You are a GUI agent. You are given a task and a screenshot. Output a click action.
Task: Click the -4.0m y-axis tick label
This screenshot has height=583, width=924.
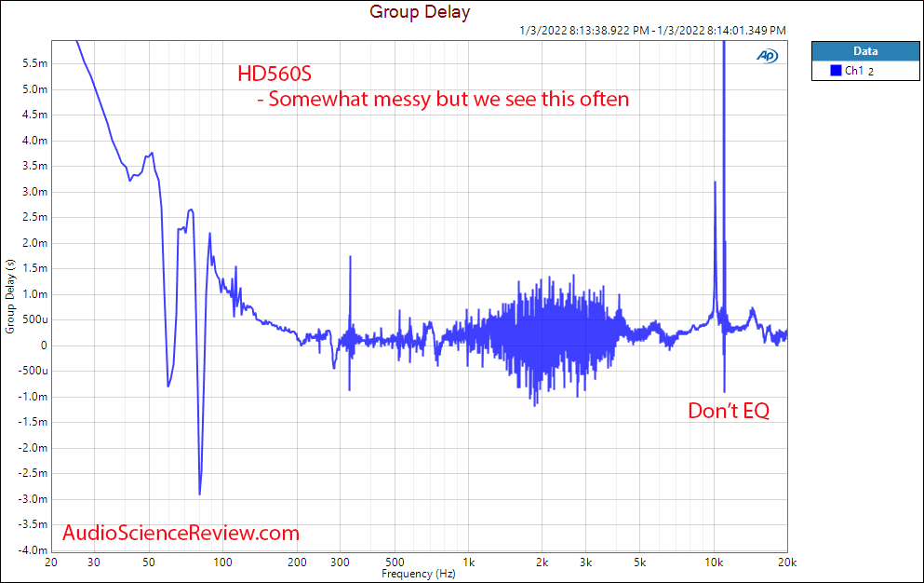(x=33, y=550)
